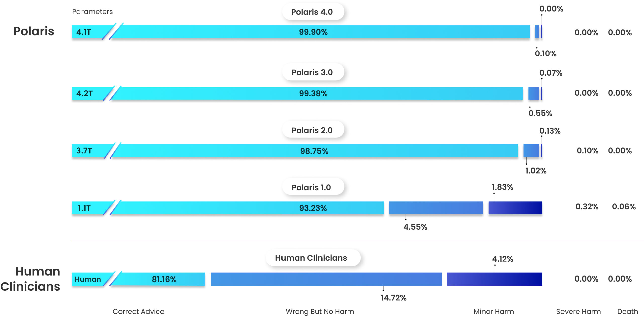The image size is (644, 316).
Task: Click the human clinicians wrong-but-no-harm bar segment
Action: [x=326, y=279]
